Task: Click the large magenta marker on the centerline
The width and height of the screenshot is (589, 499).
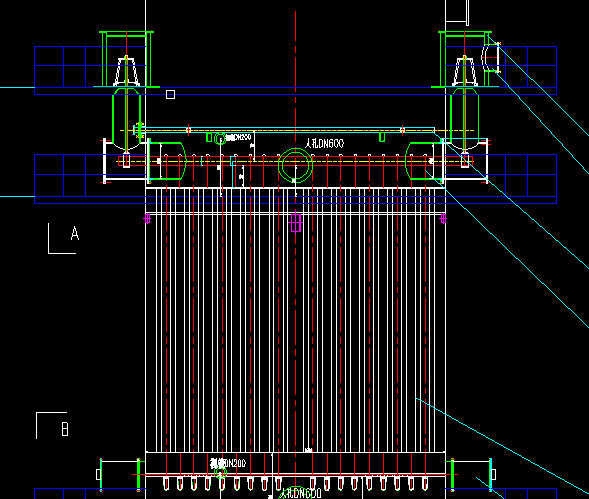Action: point(296,222)
